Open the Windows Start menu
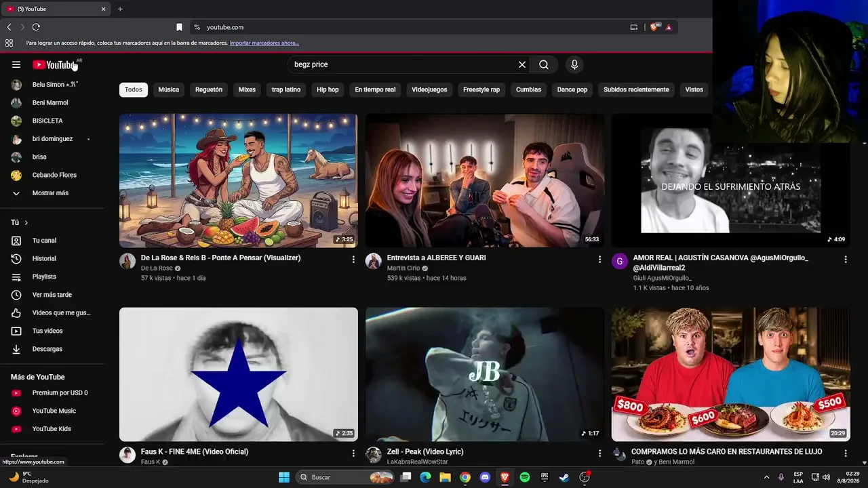868x488 pixels. pyautogui.click(x=284, y=477)
